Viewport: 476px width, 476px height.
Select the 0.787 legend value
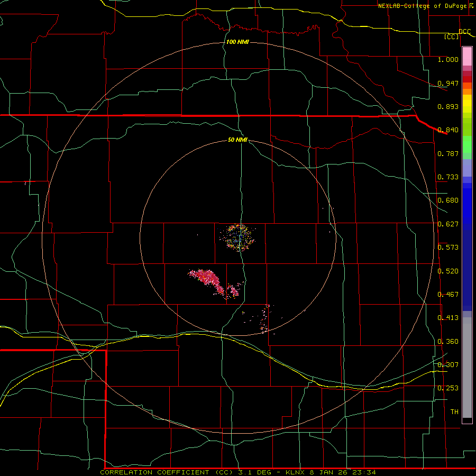(448, 153)
